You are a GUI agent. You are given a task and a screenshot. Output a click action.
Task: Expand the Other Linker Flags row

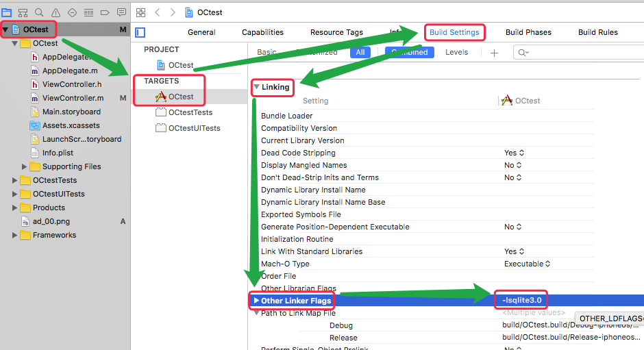pos(256,301)
